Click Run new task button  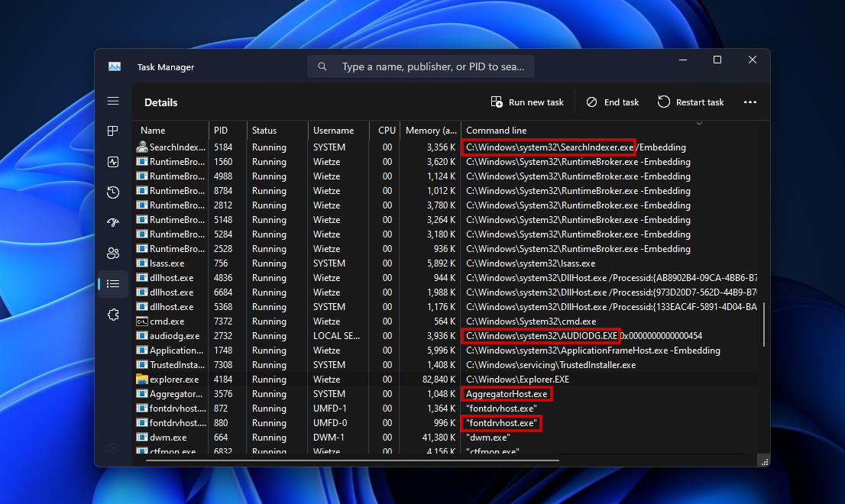point(527,102)
